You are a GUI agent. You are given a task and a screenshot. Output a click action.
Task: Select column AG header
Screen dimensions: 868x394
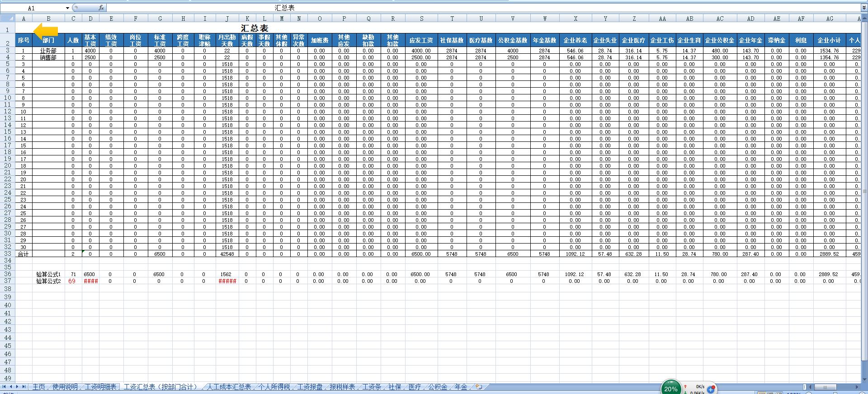tap(830, 19)
